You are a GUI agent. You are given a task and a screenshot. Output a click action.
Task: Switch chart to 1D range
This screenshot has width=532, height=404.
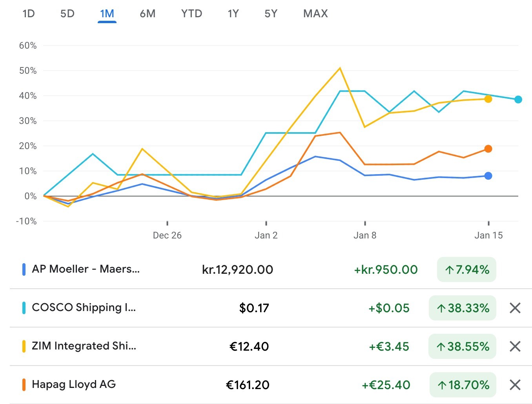pyautogui.click(x=29, y=14)
